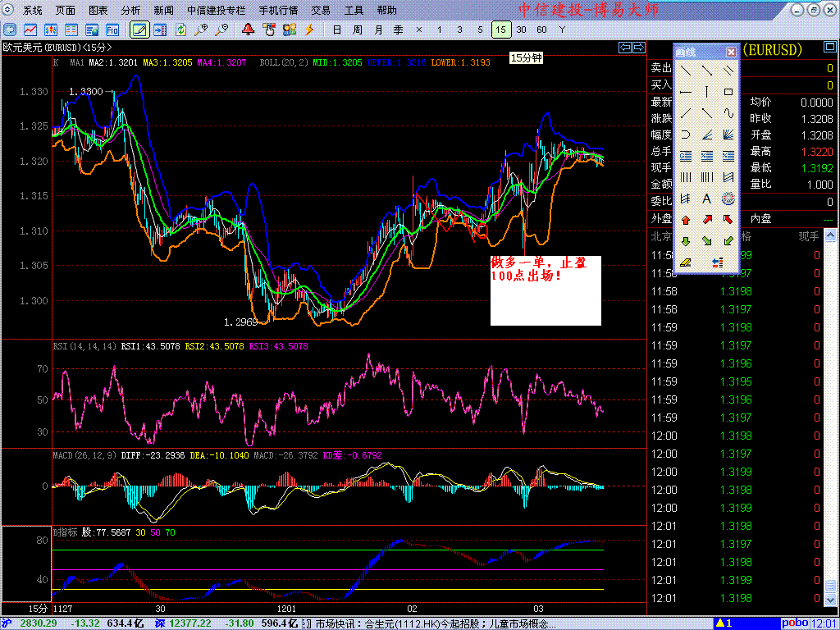Open the 中信建投专栏 menu

(216, 10)
